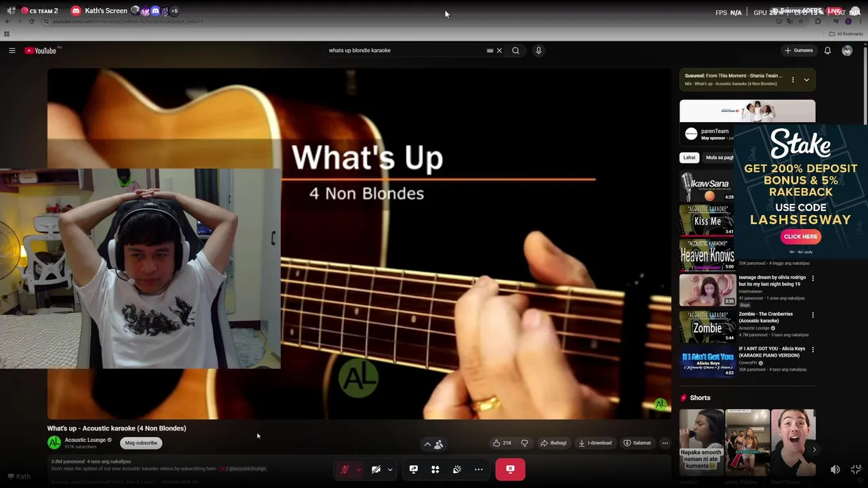
Task: Open the IkawSana video thumbnail
Action: click(x=707, y=186)
